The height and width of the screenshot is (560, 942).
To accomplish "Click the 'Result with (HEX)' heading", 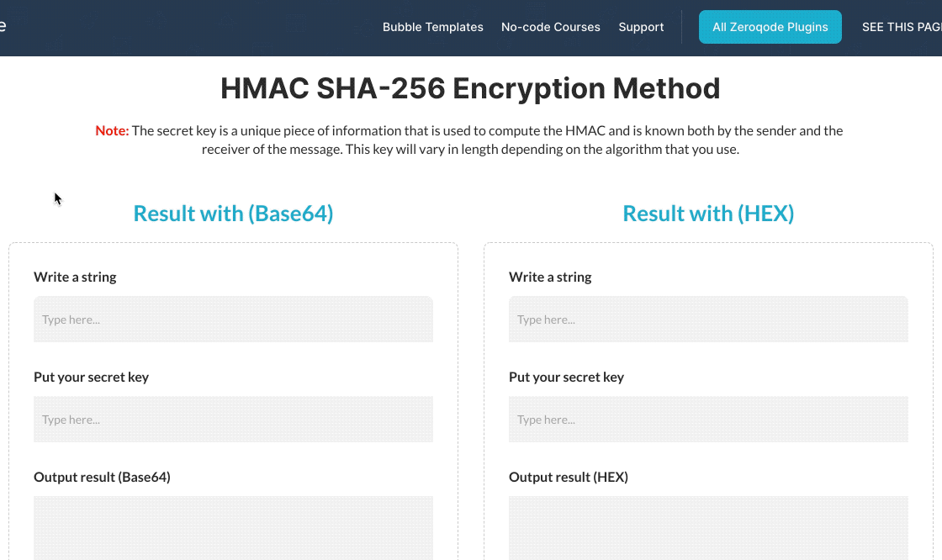I will tap(708, 214).
